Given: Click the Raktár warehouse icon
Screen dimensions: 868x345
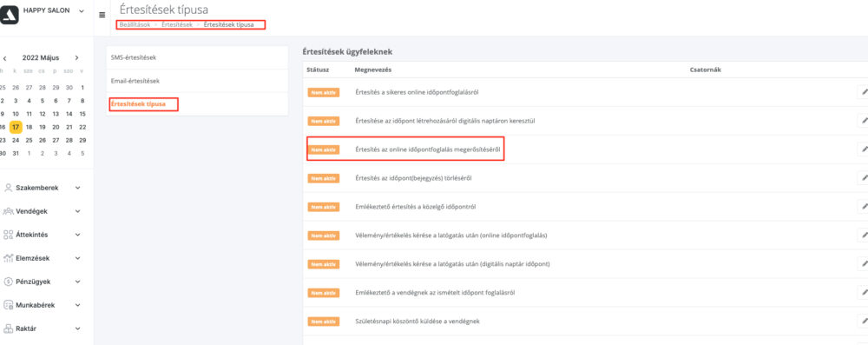Looking at the screenshot, I should click(x=8, y=328).
